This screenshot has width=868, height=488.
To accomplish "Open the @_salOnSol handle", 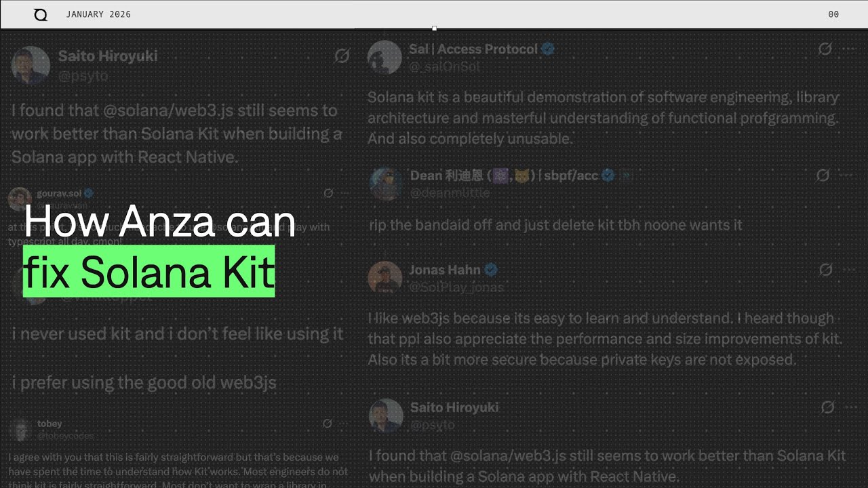I will point(445,66).
